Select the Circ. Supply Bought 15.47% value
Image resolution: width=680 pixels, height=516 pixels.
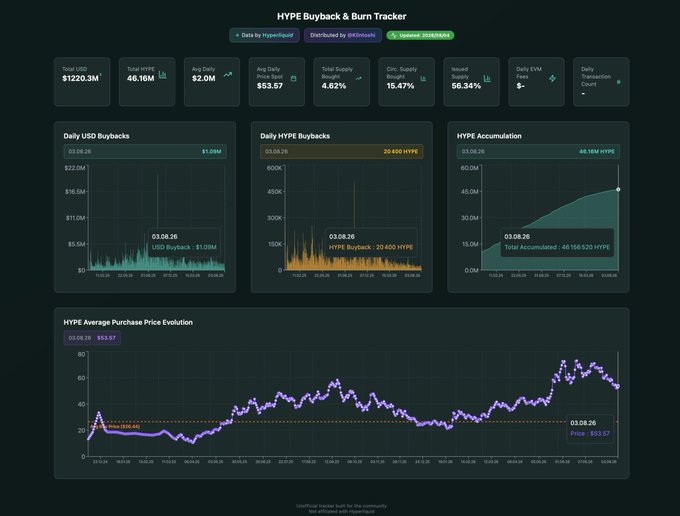point(400,86)
